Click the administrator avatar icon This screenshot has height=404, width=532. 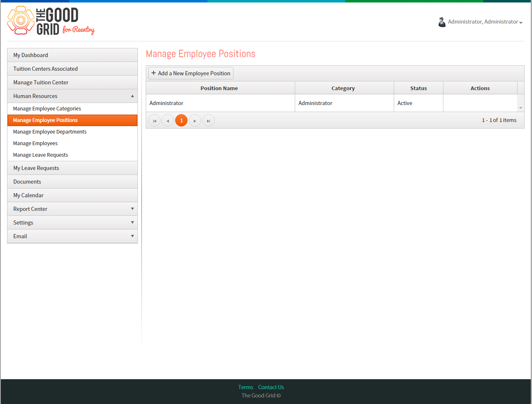pyautogui.click(x=442, y=22)
